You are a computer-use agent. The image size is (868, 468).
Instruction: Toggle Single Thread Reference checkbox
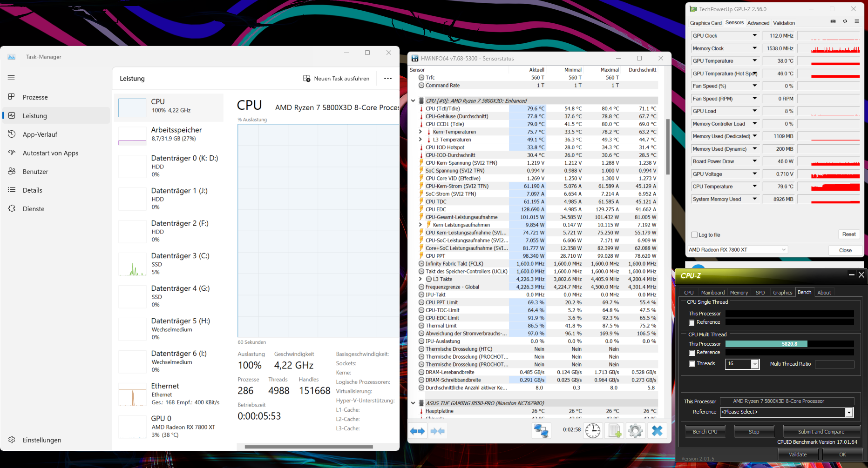pyautogui.click(x=692, y=322)
